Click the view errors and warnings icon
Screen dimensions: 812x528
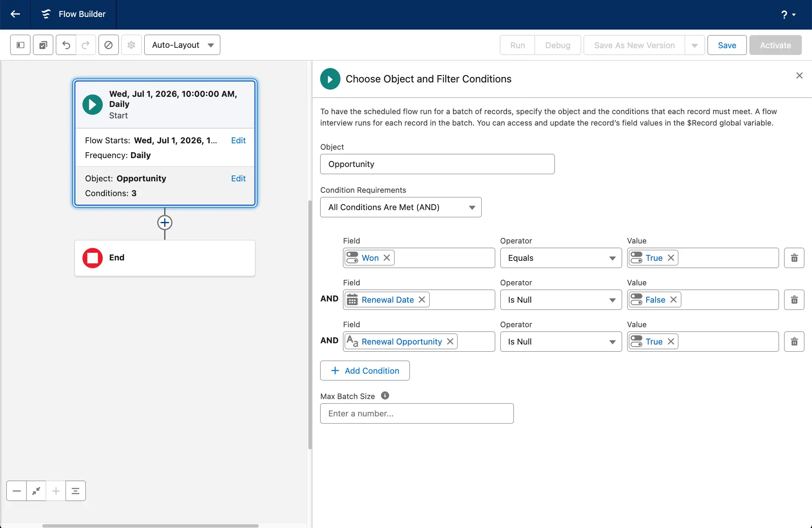pos(109,45)
